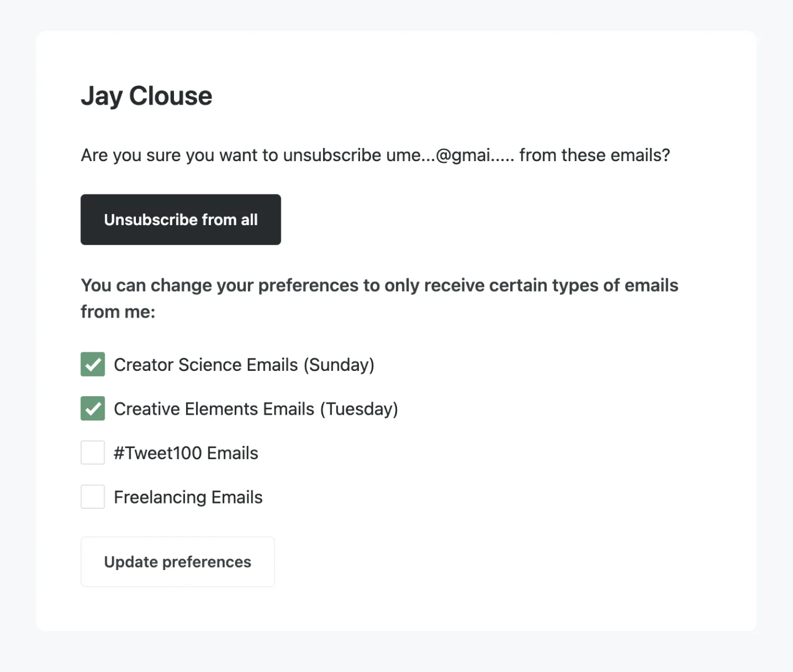Select the "Freelancing Emails" label text
The height and width of the screenshot is (672, 793).
[x=188, y=498]
